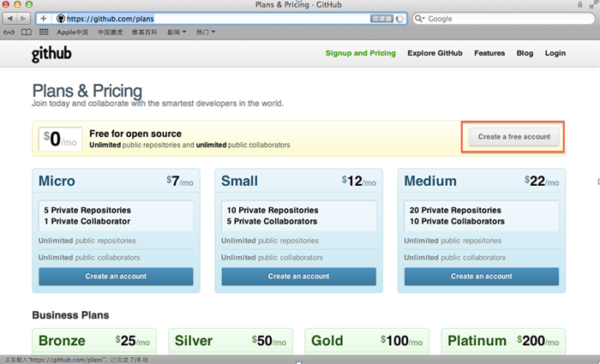The image size is (600, 364).
Task: Open the 维基百科 bookmark
Action: coord(144,33)
